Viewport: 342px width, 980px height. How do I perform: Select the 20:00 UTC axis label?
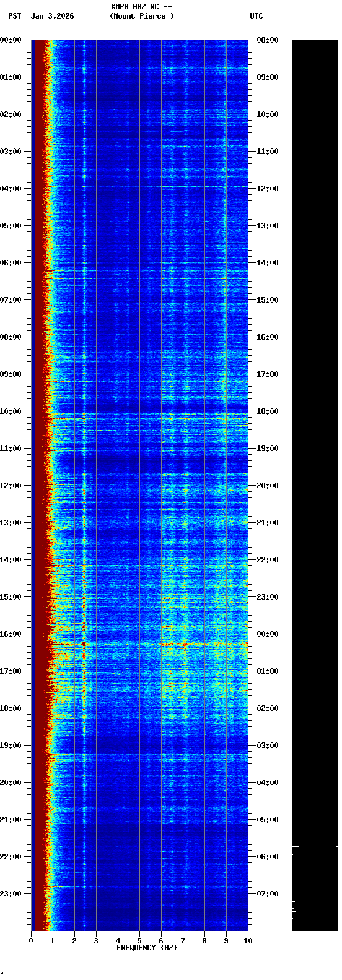(268, 486)
